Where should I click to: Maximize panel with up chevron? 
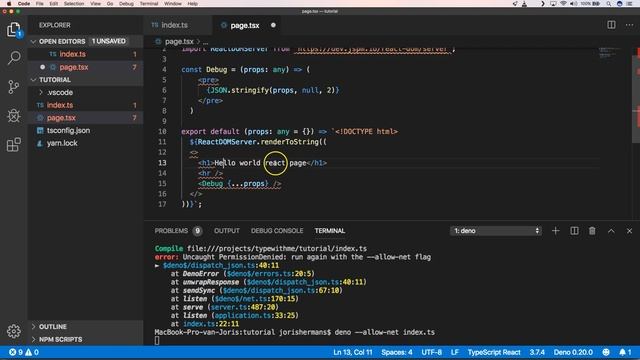(611, 231)
